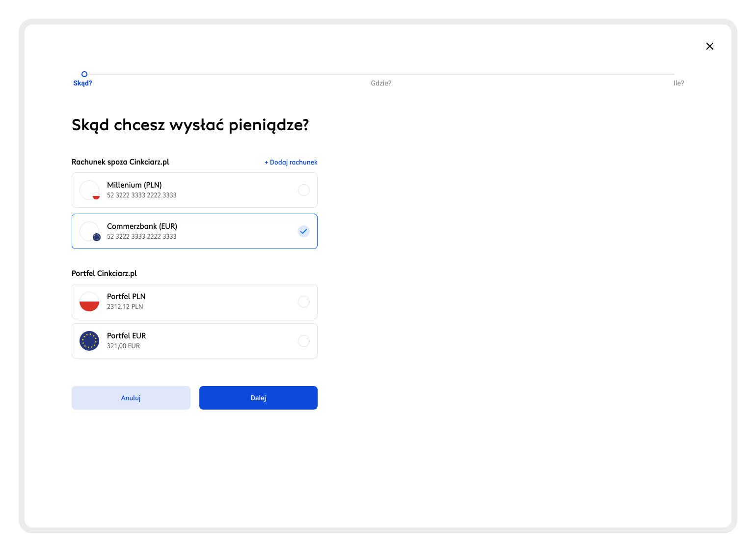Image resolution: width=756 pixels, height=552 pixels.
Task: Select the Portfel EUR radio button
Action: [x=304, y=341]
